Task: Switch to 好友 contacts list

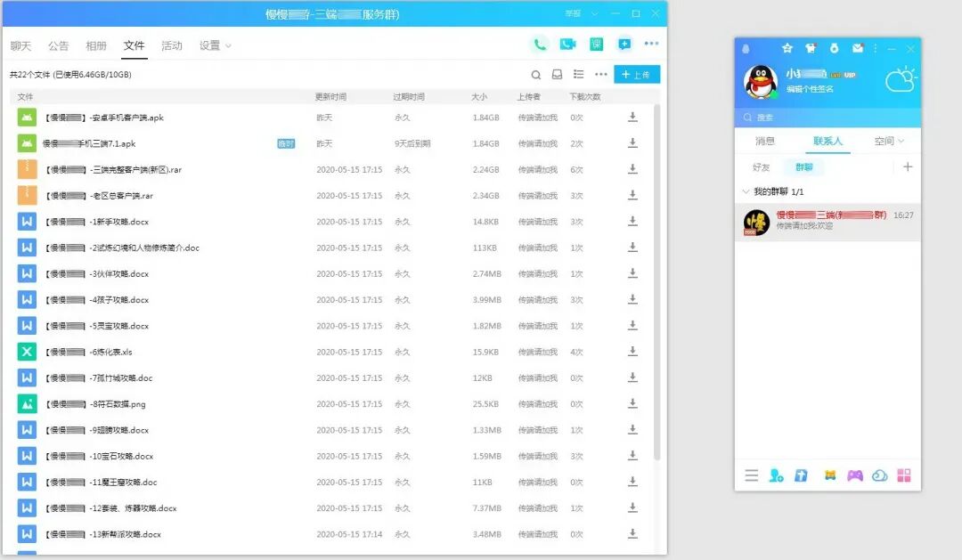Action: click(x=761, y=166)
